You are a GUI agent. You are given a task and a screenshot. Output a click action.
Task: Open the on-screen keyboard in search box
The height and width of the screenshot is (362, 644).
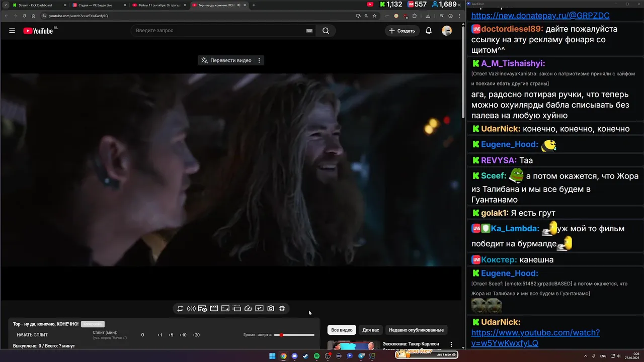point(309,31)
